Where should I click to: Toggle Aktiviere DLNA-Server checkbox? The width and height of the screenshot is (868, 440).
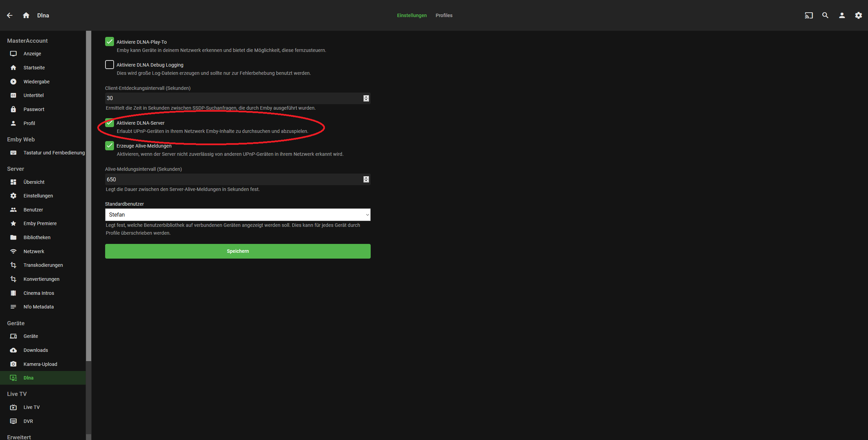[x=110, y=123]
